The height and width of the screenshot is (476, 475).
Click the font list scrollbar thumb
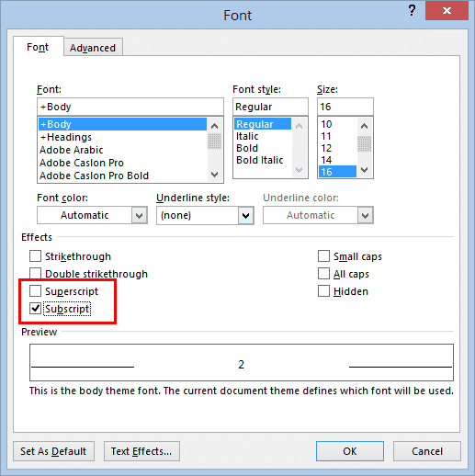(215, 141)
